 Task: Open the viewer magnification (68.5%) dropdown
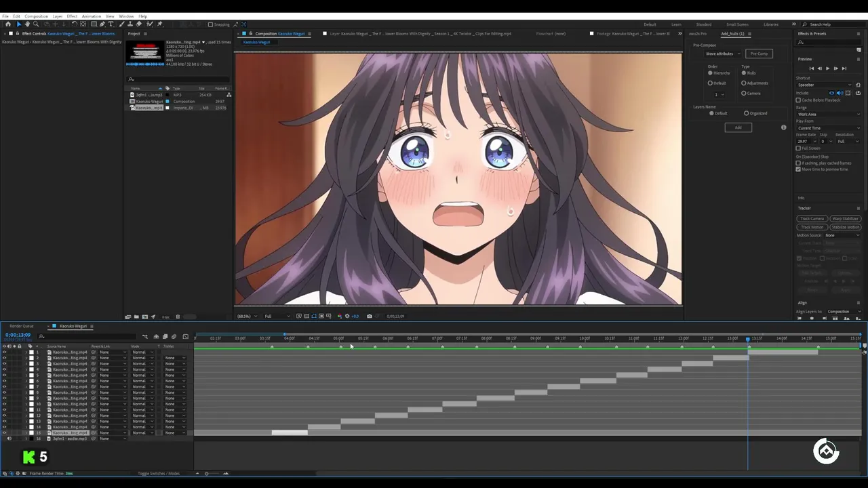tap(247, 316)
